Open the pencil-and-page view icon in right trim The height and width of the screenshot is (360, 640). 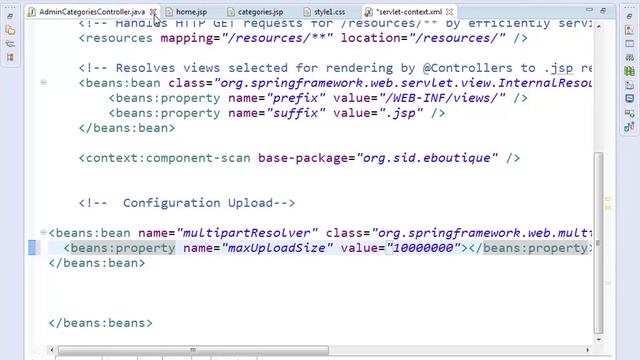pyautogui.click(x=629, y=85)
